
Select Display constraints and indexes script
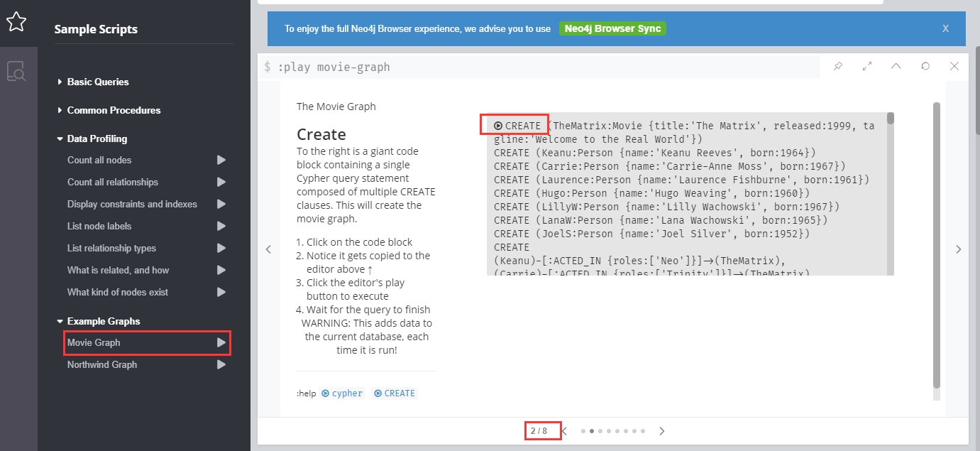132,205
